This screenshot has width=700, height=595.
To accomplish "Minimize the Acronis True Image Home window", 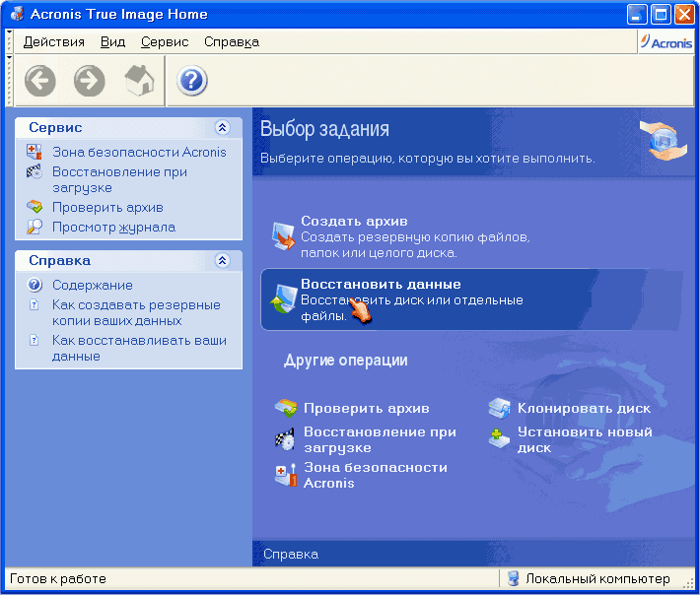I will [x=637, y=14].
